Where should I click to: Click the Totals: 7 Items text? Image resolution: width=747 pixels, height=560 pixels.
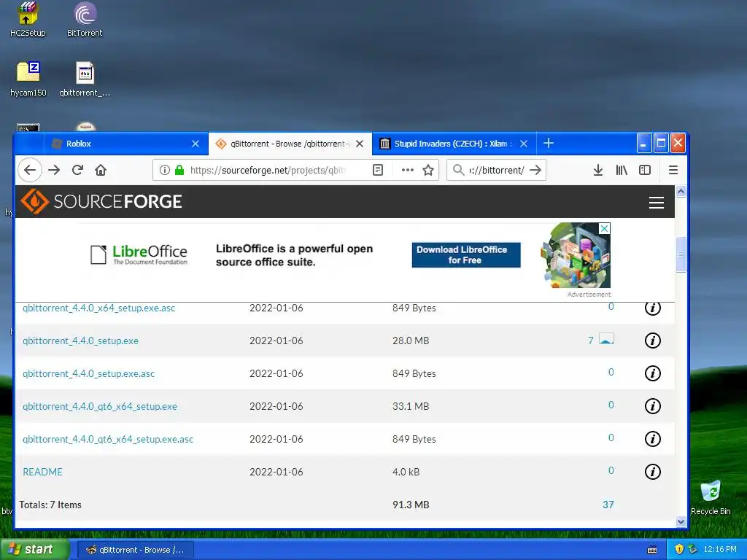pos(50,505)
